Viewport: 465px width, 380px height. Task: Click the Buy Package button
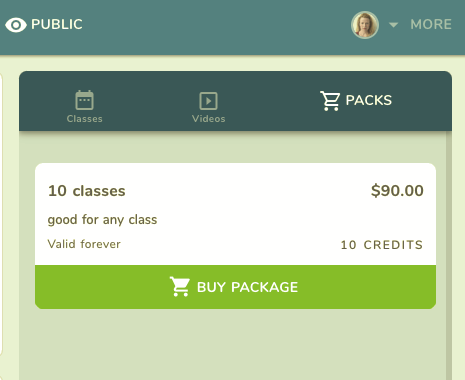(x=235, y=287)
